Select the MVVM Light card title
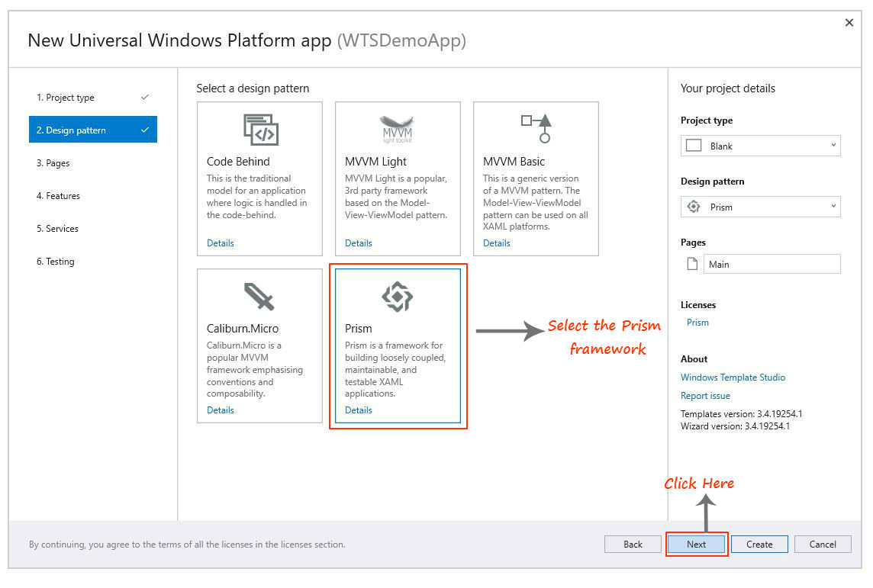Viewport: 873px width, 588px height. tap(375, 162)
